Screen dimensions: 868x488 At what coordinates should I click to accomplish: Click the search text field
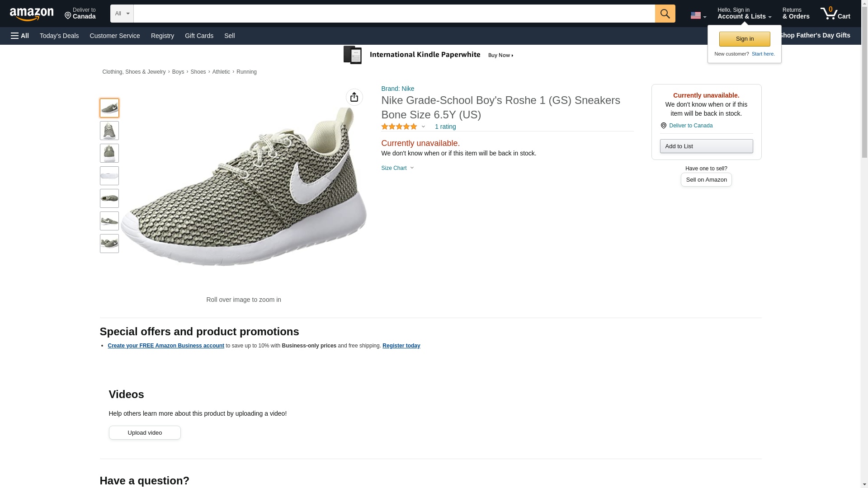394,14
